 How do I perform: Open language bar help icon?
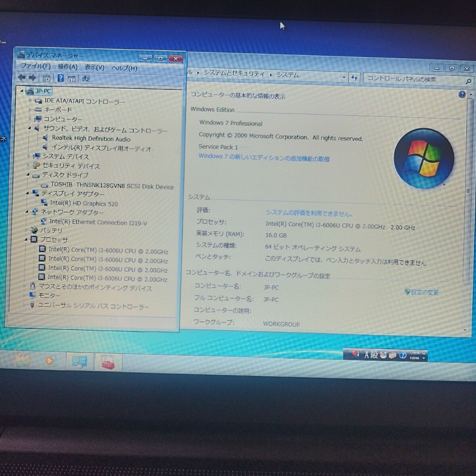pos(403,356)
